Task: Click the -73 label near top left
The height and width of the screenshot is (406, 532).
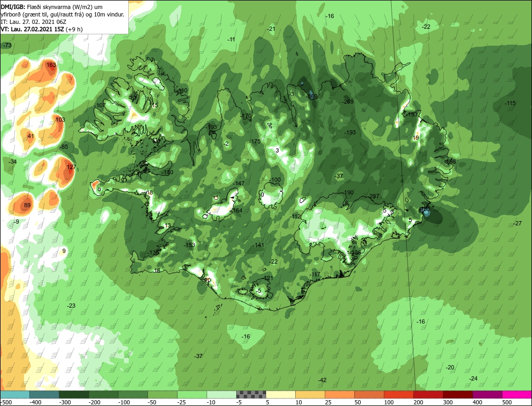Action: tap(7, 45)
